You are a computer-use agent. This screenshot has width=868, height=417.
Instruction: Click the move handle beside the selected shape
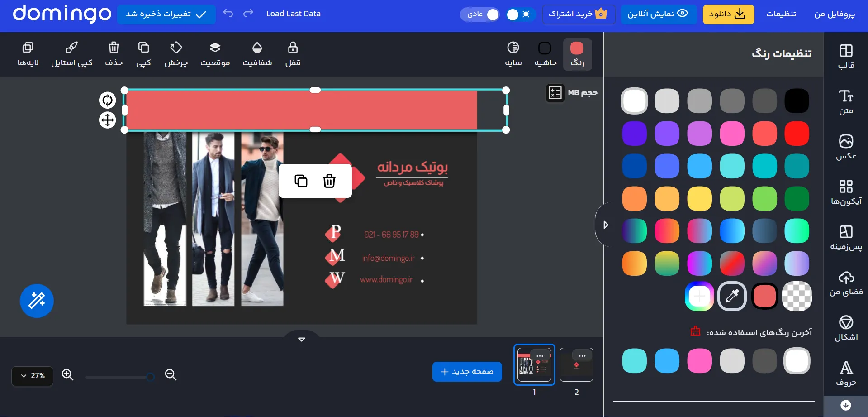pos(108,120)
